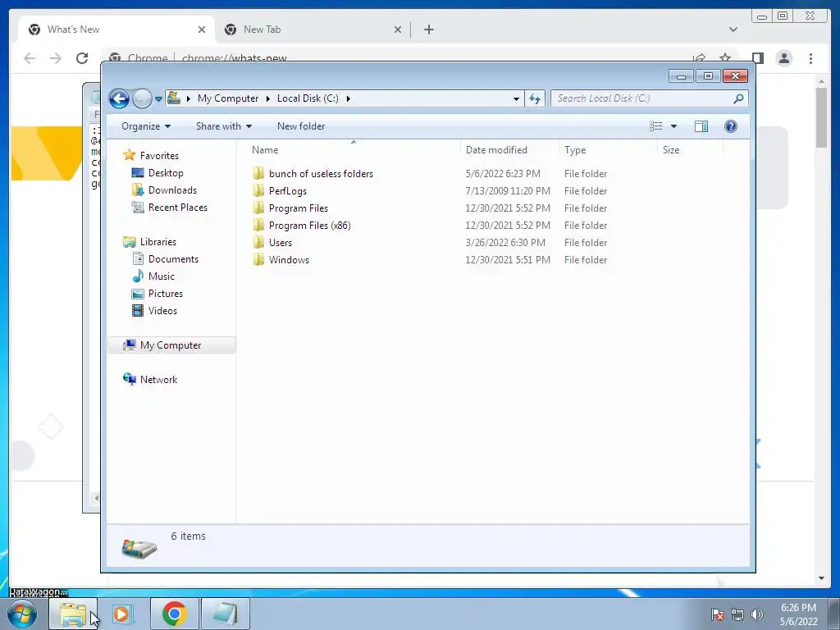
Task: Open recent locations dropdown beside nav arrows
Action: (x=158, y=99)
